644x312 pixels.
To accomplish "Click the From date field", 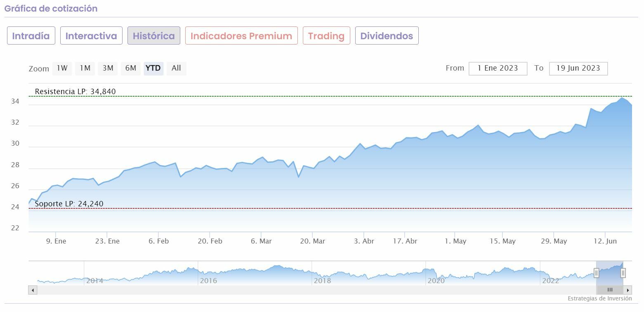I will (x=498, y=69).
